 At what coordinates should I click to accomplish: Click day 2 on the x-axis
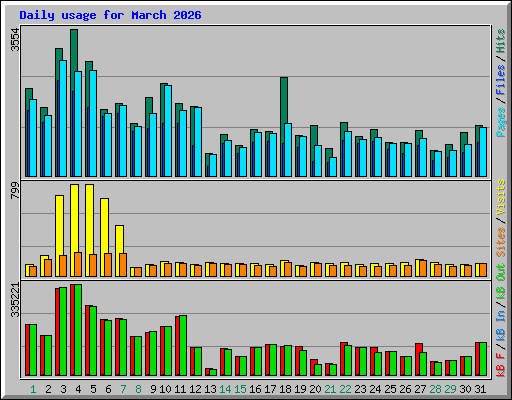coord(48,389)
